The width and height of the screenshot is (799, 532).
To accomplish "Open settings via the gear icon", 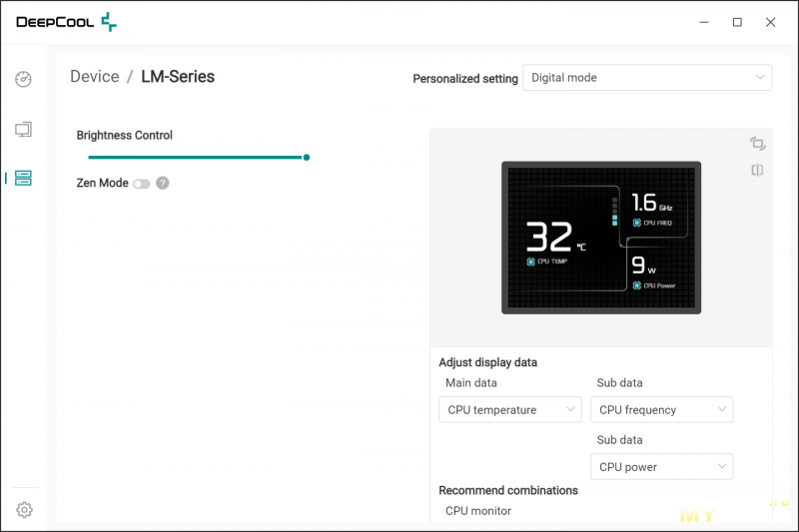I will pos(24,510).
